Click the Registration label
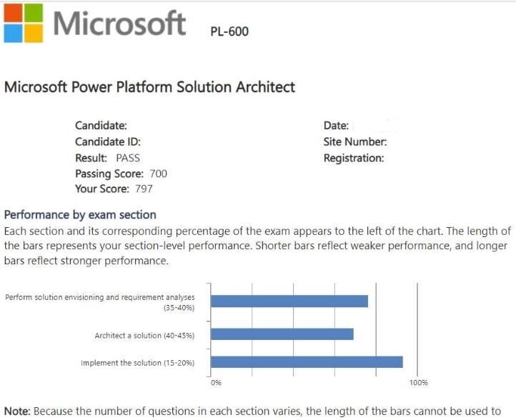The height and width of the screenshot is (420, 516). 353,158
